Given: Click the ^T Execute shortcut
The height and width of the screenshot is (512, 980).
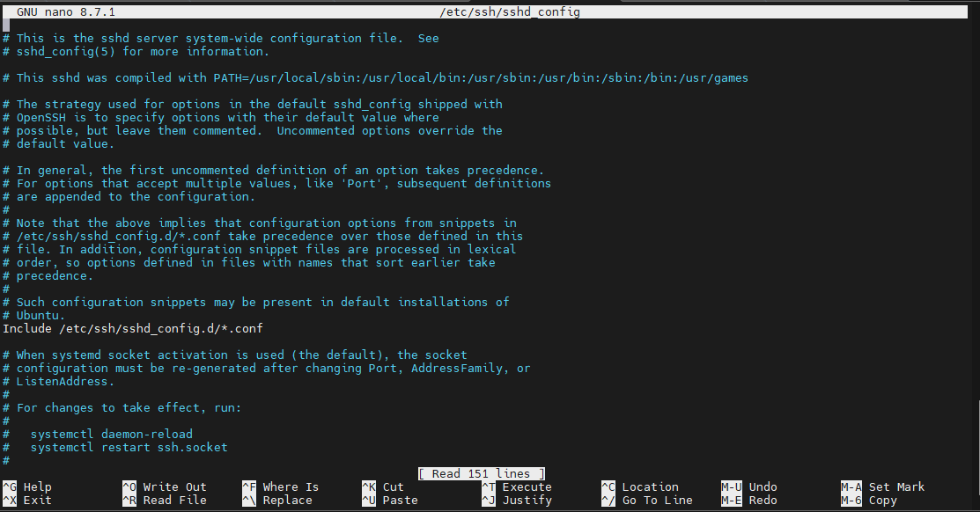Looking at the screenshot, I should [x=517, y=487].
